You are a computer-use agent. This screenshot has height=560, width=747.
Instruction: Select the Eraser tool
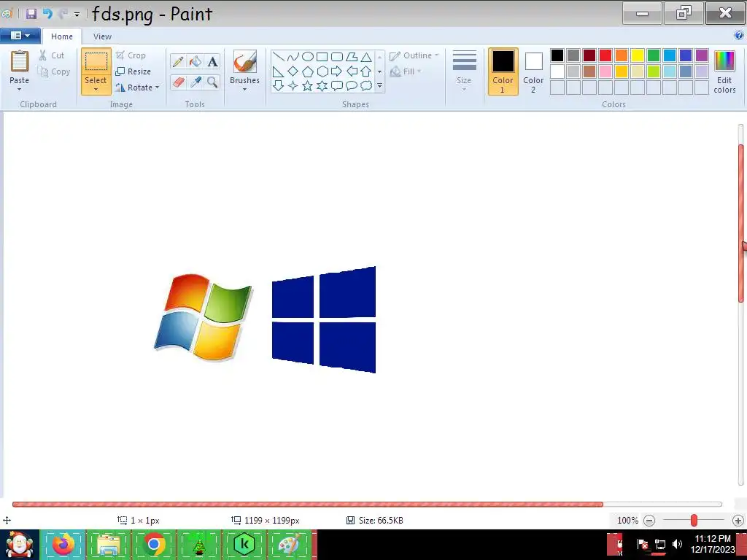coord(178,82)
